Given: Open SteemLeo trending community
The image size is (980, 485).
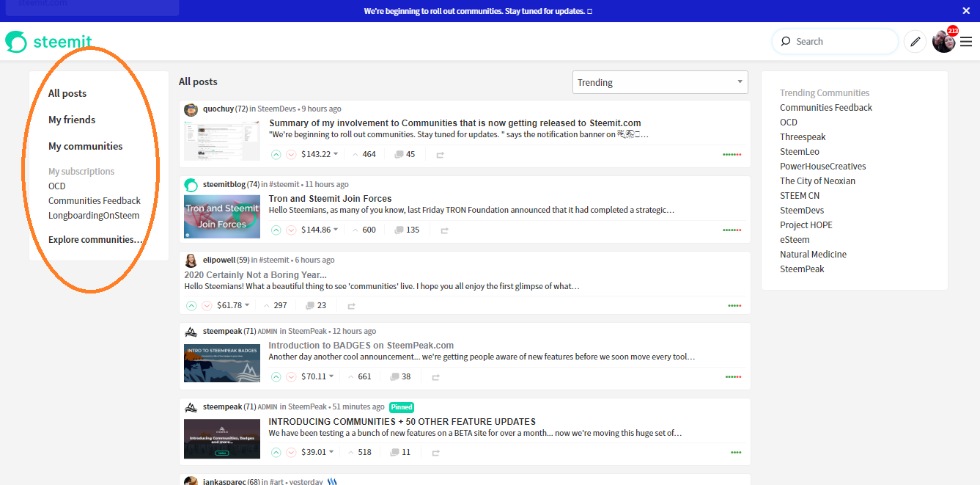Looking at the screenshot, I should tap(800, 151).
